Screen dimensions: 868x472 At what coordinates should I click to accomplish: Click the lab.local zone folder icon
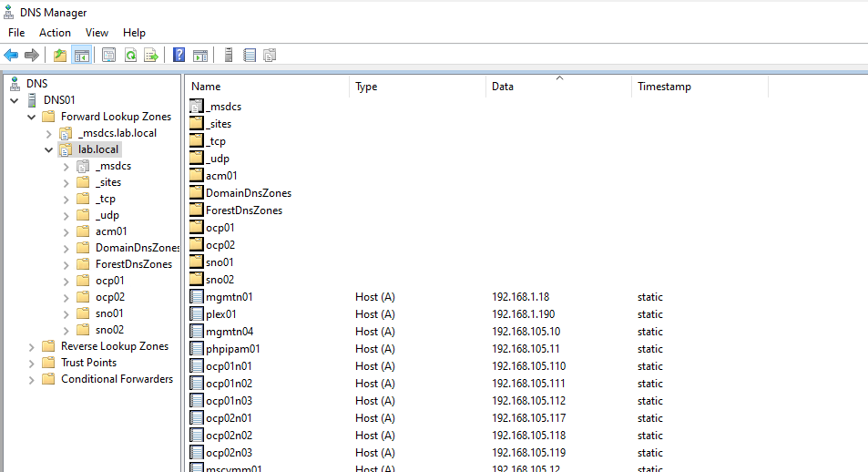point(66,149)
